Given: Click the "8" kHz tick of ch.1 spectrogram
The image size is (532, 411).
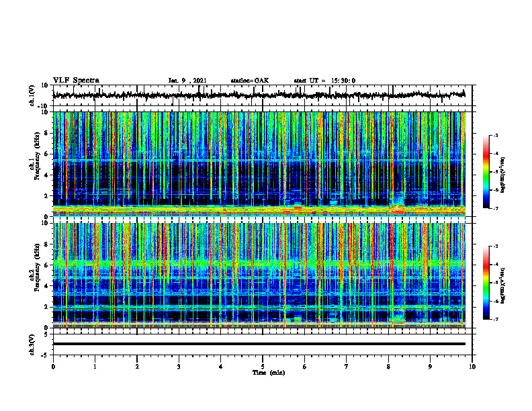Looking at the screenshot, I should pos(47,133).
